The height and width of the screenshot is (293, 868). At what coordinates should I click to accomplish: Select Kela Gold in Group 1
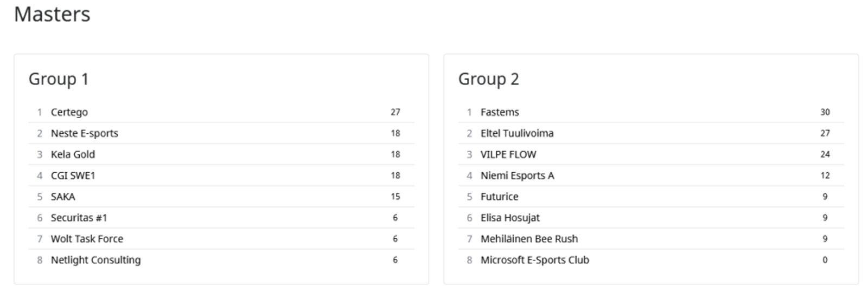tap(73, 154)
